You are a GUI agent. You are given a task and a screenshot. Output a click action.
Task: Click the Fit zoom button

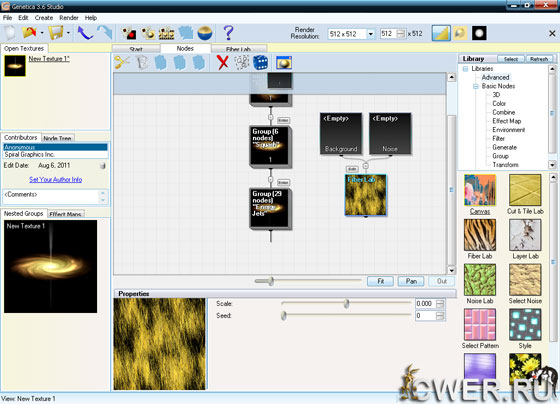tap(380, 281)
